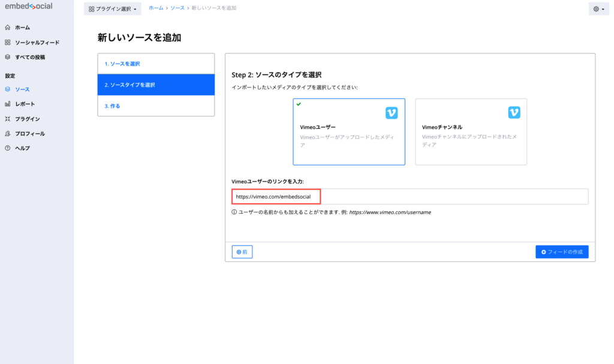Select the Vimeoチャンネル source type card

[471, 132]
